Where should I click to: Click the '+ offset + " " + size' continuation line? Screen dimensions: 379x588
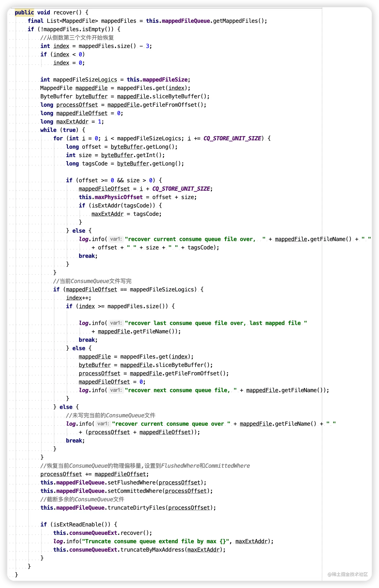point(155,247)
